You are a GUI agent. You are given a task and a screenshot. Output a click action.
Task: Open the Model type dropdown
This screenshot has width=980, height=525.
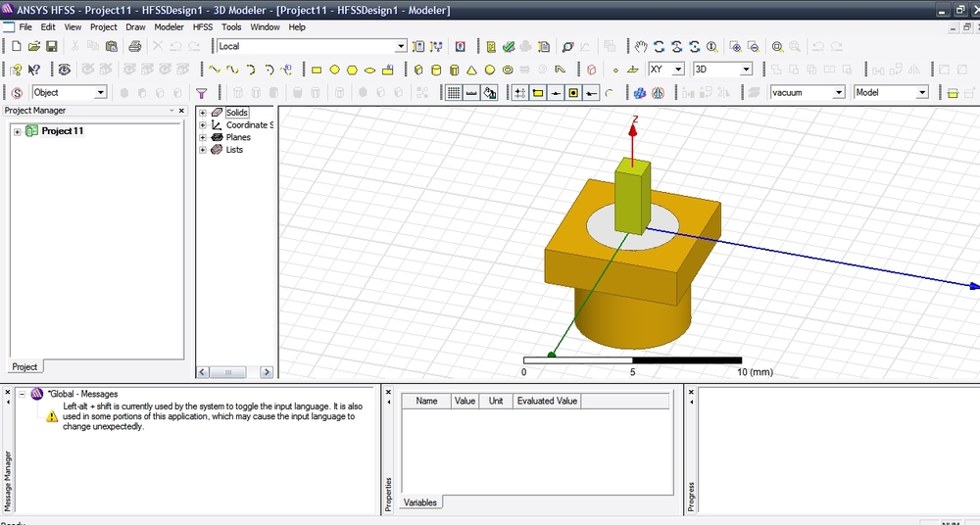(x=922, y=92)
